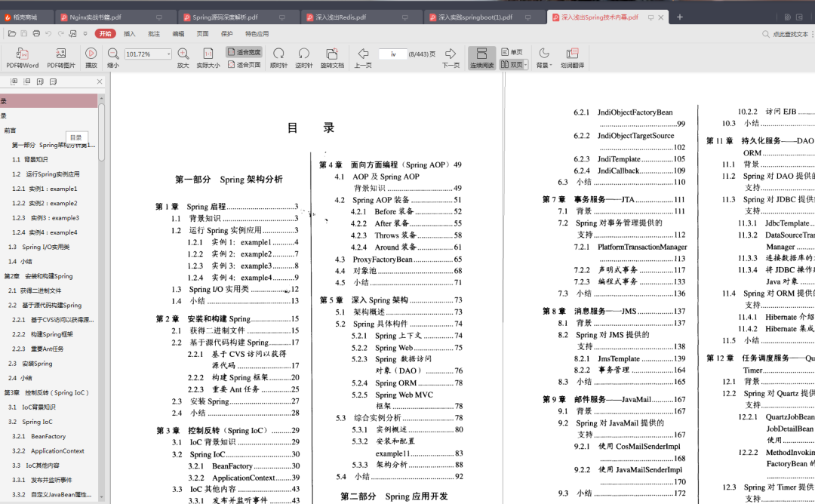Screen dimensions: 815x504
Task: Click the print icon in quick toolbar
Action: pyautogui.click(x=36, y=34)
